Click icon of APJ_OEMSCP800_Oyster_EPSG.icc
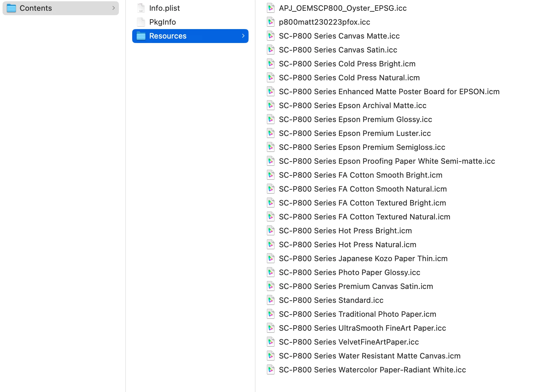Image resolution: width=542 pixels, height=392 pixels. [271, 8]
